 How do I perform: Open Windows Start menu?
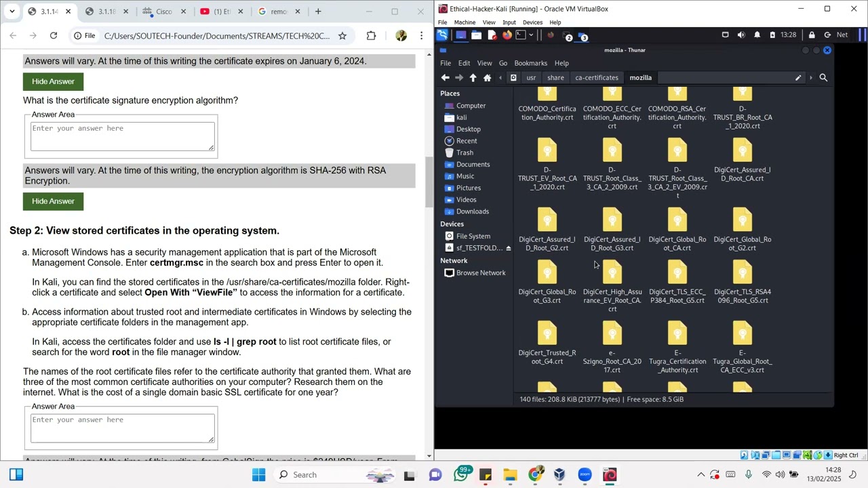click(x=258, y=475)
